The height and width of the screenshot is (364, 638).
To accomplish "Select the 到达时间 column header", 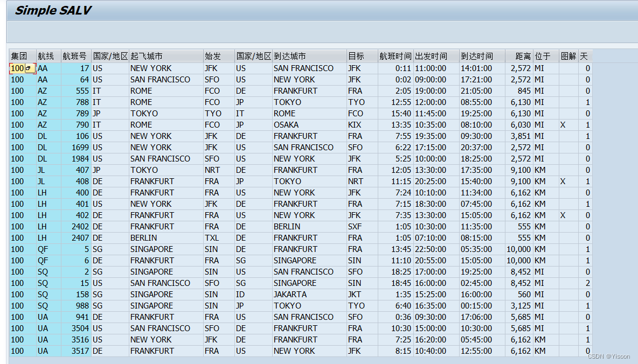I will click(482, 56).
